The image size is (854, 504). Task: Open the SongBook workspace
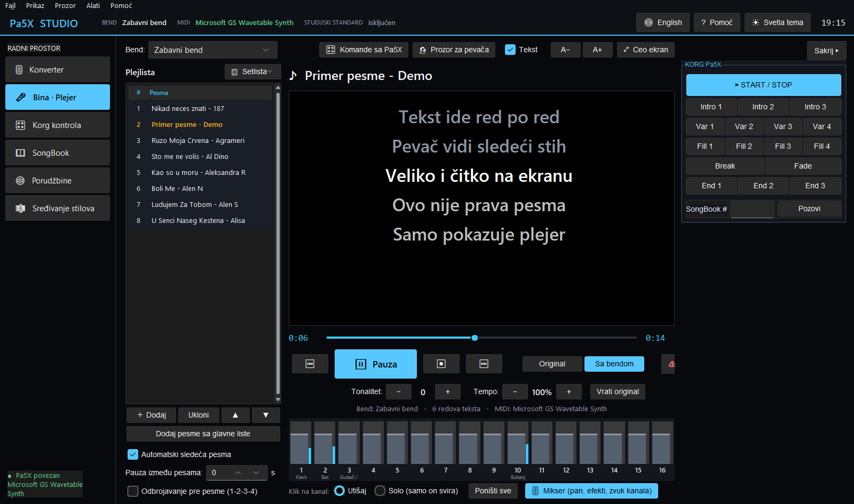[58, 153]
